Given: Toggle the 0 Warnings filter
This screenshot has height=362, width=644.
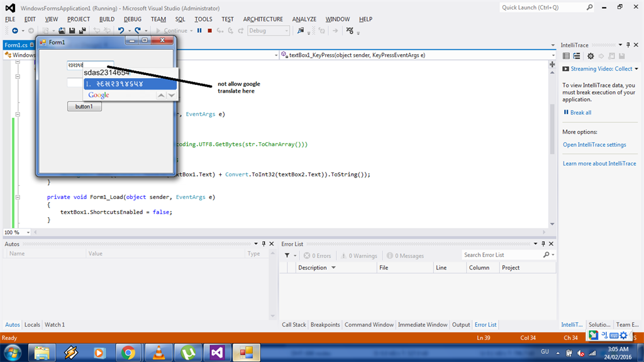Looking at the screenshot, I should click(x=359, y=256).
